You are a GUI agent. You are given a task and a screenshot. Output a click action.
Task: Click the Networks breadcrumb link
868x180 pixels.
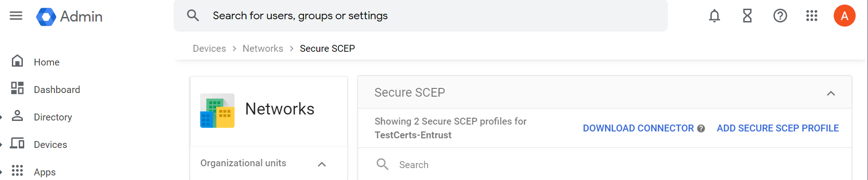pyautogui.click(x=263, y=49)
